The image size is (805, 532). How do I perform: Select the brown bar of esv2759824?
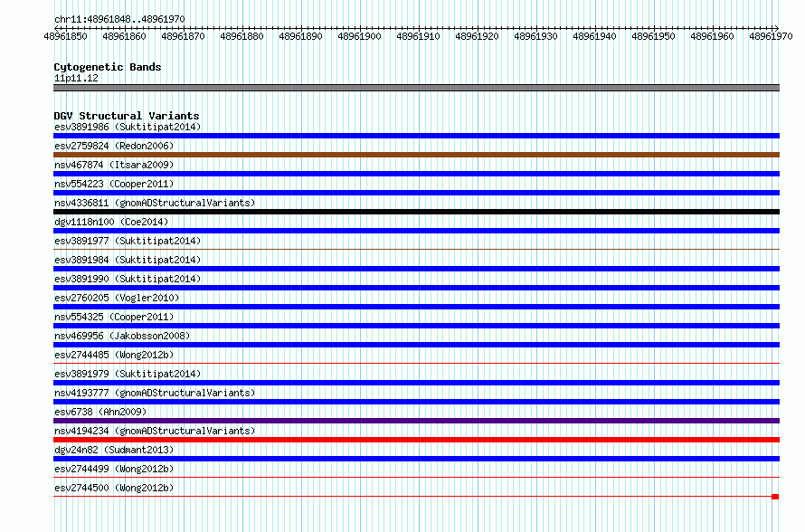pos(416,155)
